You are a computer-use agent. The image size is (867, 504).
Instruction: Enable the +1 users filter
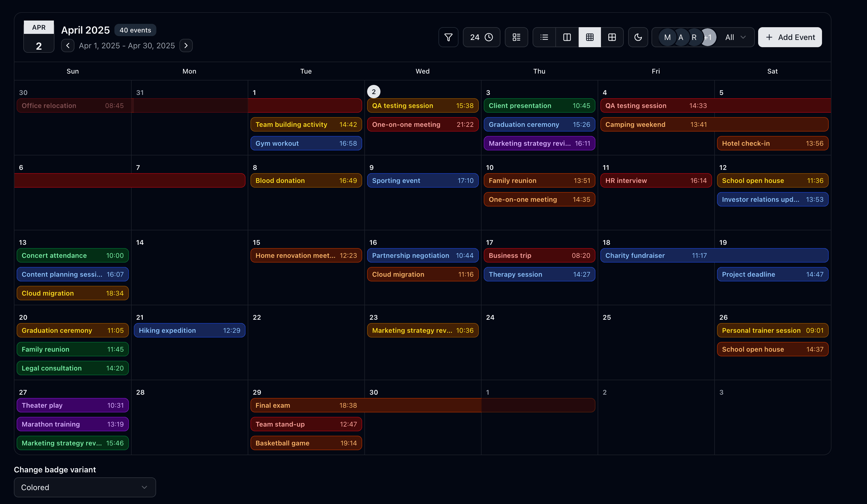(x=708, y=37)
